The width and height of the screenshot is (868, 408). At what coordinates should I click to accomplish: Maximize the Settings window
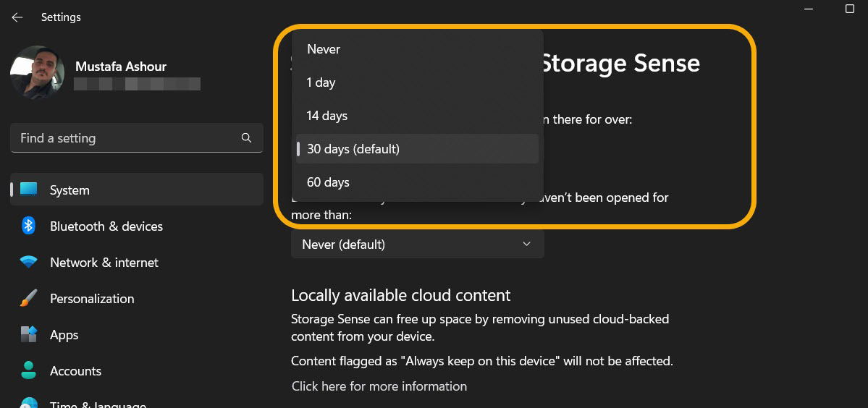tap(850, 9)
